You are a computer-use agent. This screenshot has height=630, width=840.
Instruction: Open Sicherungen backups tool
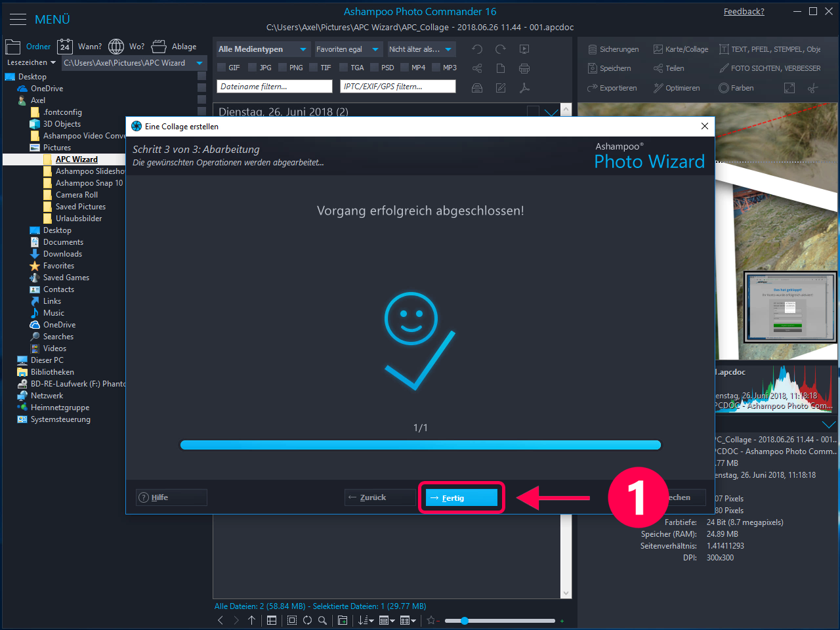click(x=613, y=49)
